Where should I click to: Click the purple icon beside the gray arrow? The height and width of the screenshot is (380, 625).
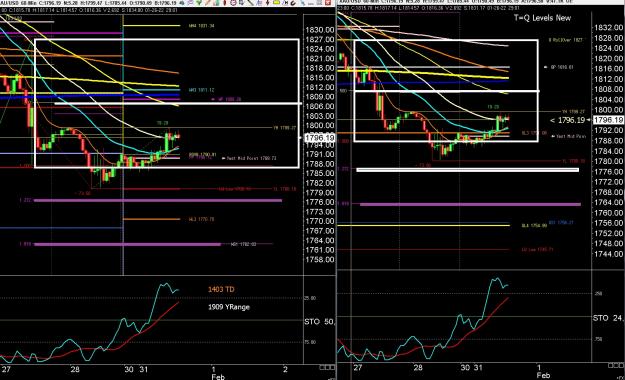coord(190,2)
